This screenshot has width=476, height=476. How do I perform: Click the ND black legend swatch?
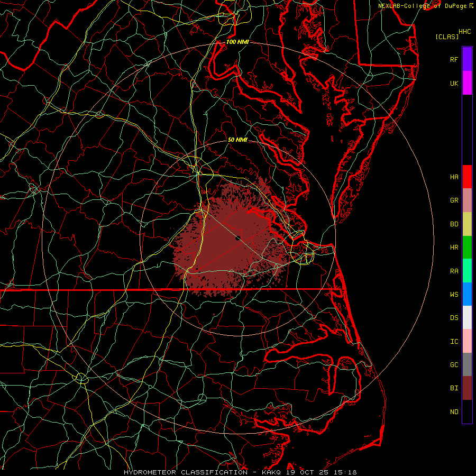coord(467,411)
